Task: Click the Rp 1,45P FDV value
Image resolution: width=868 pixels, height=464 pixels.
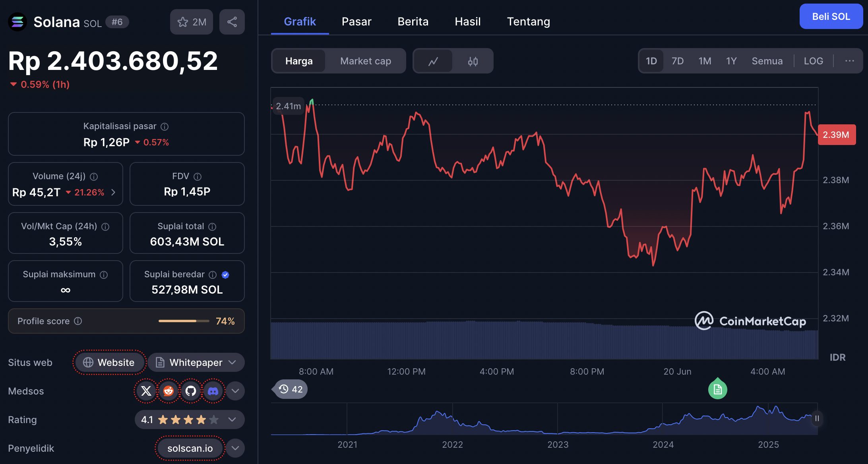Action: coord(187,191)
